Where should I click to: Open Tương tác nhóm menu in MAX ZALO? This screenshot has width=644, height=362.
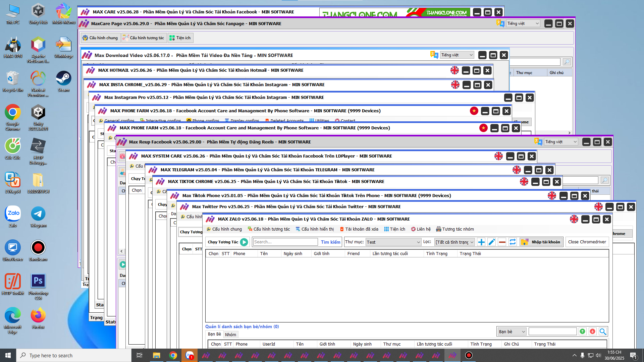pyautogui.click(x=455, y=229)
